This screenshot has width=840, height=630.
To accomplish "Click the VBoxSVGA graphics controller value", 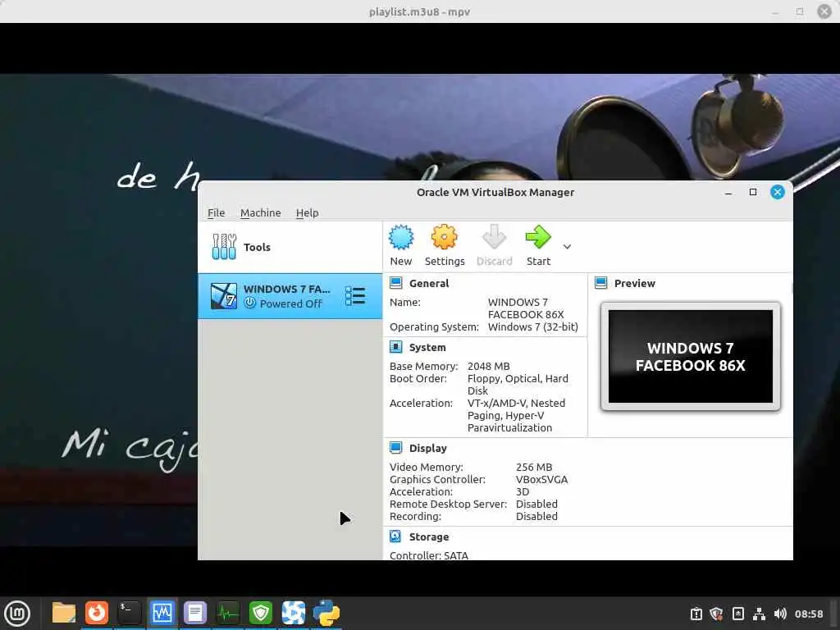I will click(541, 479).
